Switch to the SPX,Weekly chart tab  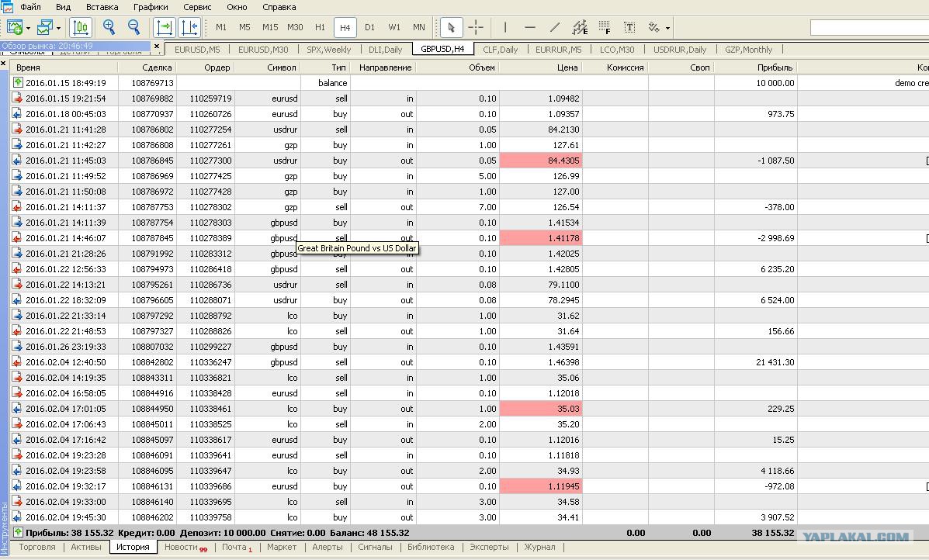coord(328,50)
